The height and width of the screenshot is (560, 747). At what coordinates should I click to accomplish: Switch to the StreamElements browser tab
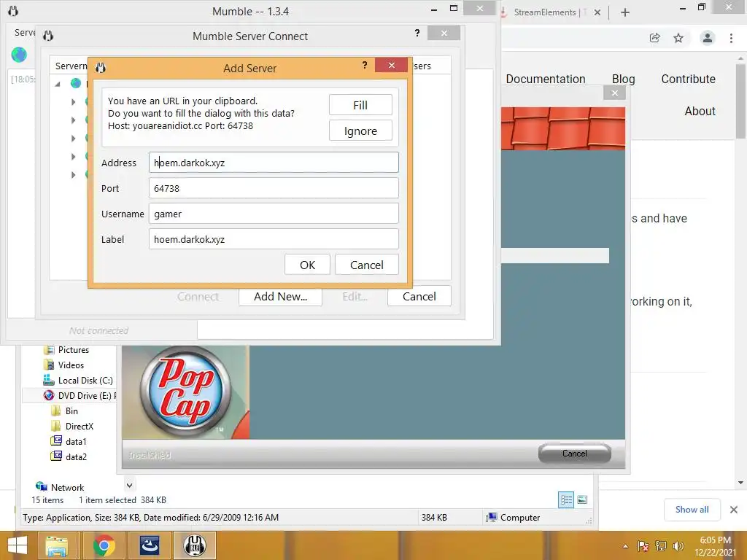[546, 12]
